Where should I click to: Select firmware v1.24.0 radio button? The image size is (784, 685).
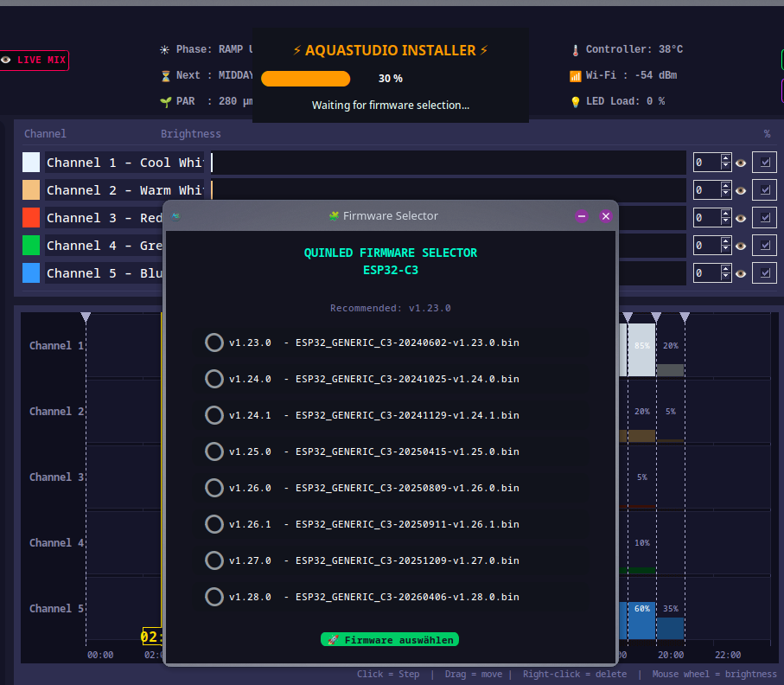(214, 379)
